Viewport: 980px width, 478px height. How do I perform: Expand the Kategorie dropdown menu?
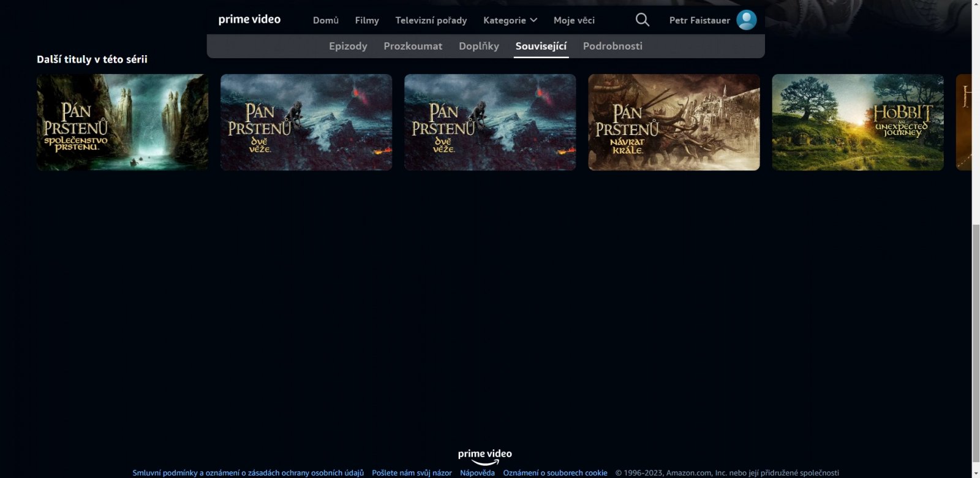[x=510, y=20]
